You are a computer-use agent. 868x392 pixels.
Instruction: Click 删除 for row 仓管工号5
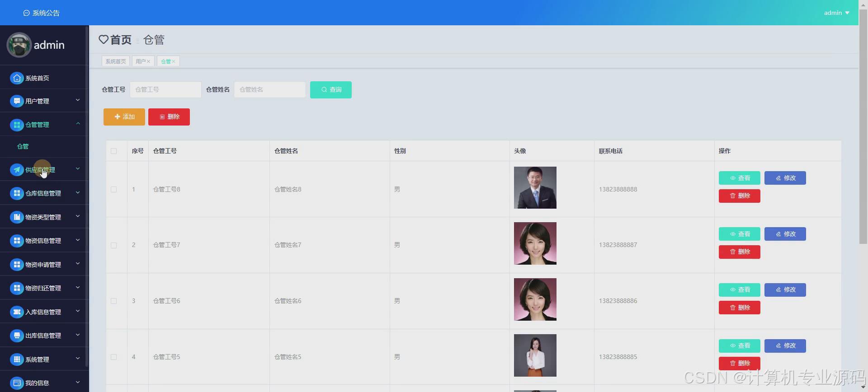point(740,364)
